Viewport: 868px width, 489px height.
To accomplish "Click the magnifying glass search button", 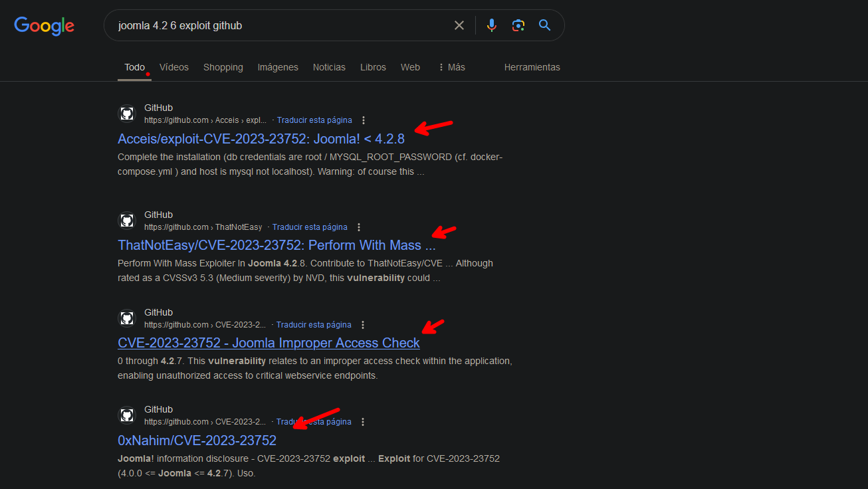I will pyautogui.click(x=545, y=25).
